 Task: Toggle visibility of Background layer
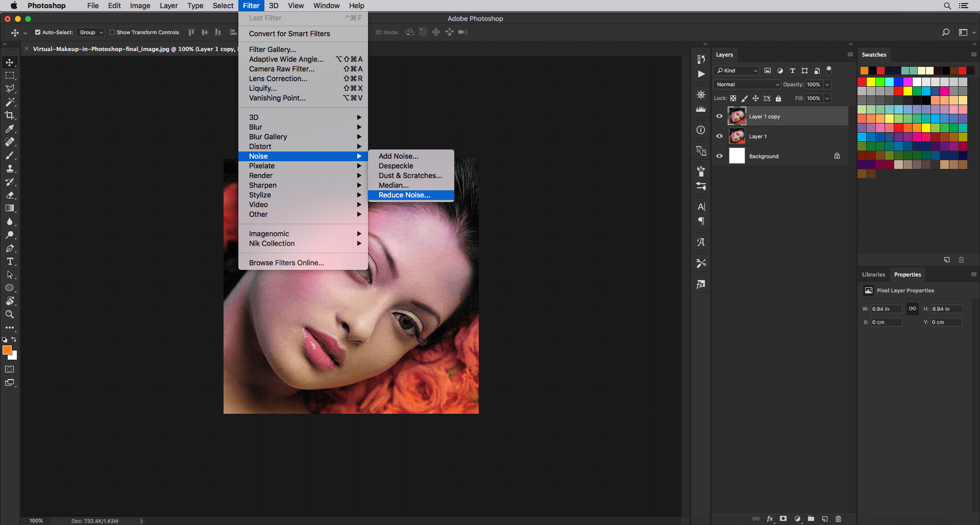pyautogui.click(x=720, y=156)
